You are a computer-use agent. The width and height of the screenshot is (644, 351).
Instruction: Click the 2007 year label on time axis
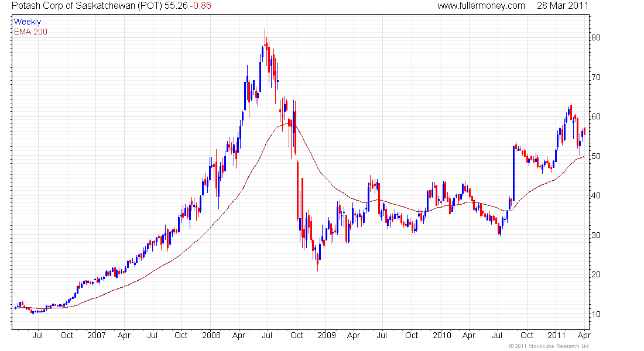[96, 335]
